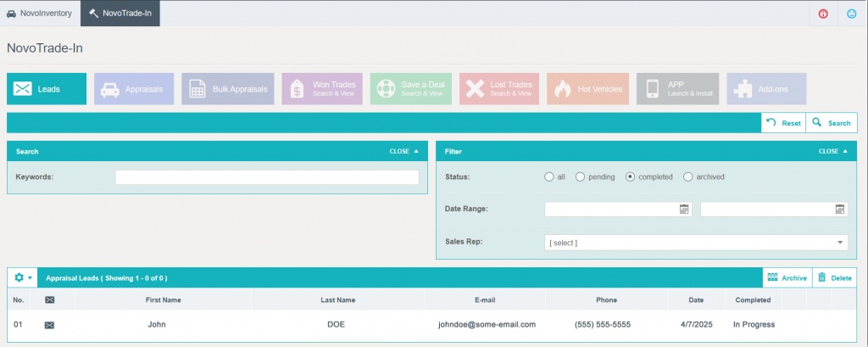Click the Reset button
The image size is (868, 347).
pos(783,123)
